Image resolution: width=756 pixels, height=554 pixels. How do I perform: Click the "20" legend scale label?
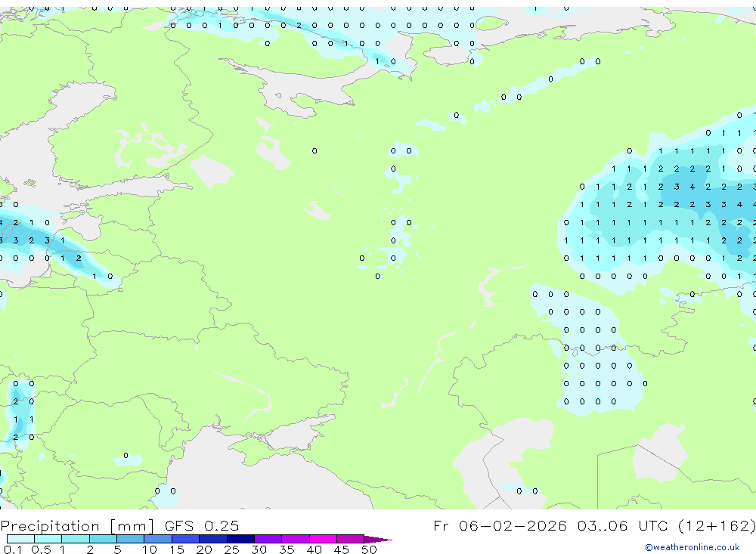[204, 549]
